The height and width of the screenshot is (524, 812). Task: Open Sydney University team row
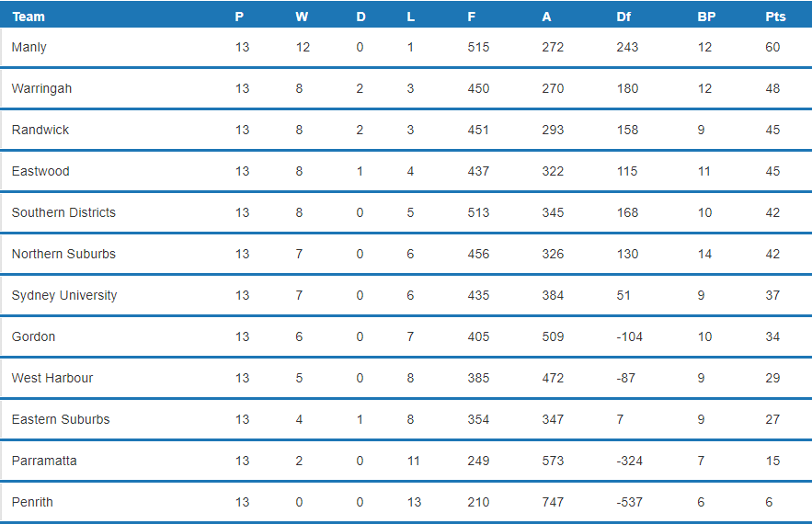click(406, 295)
